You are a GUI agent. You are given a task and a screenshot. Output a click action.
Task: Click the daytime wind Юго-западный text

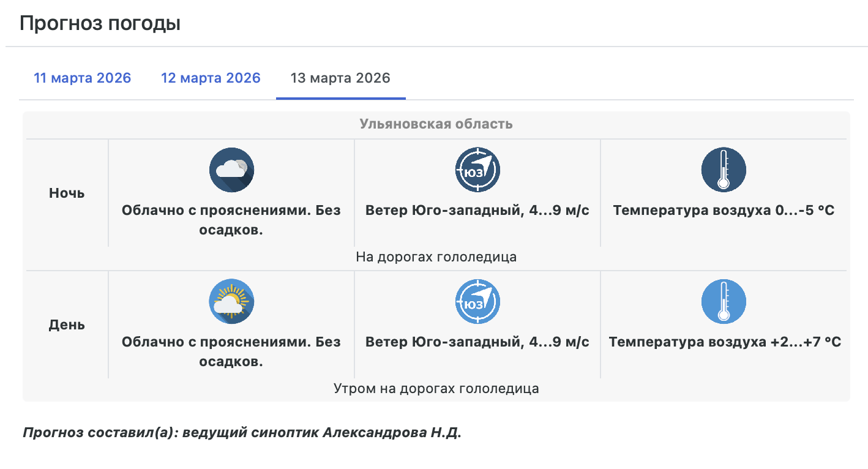point(477,342)
